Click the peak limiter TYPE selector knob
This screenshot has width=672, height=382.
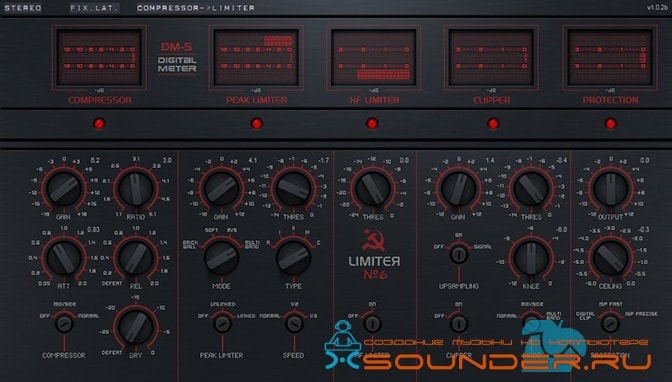coord(294,257)
